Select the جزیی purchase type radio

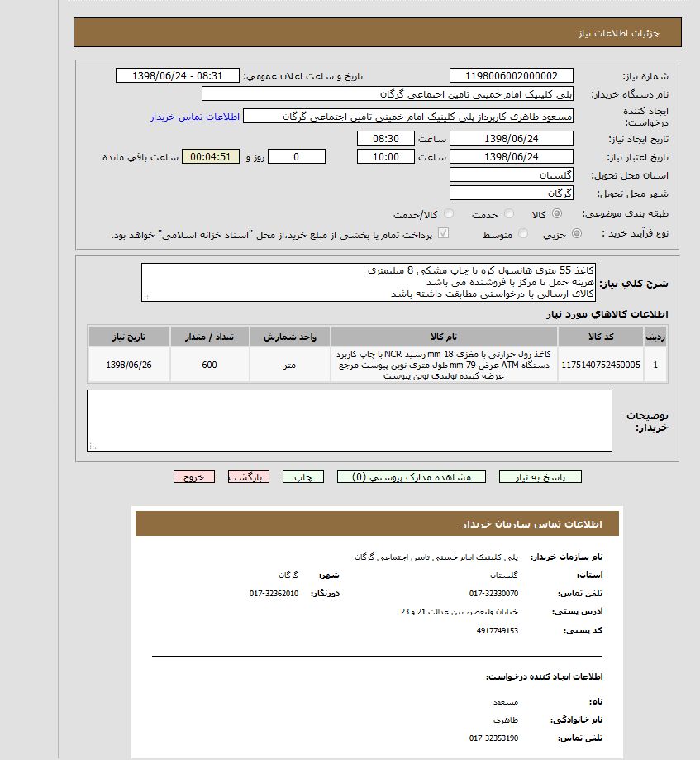[x=576, y=234]
